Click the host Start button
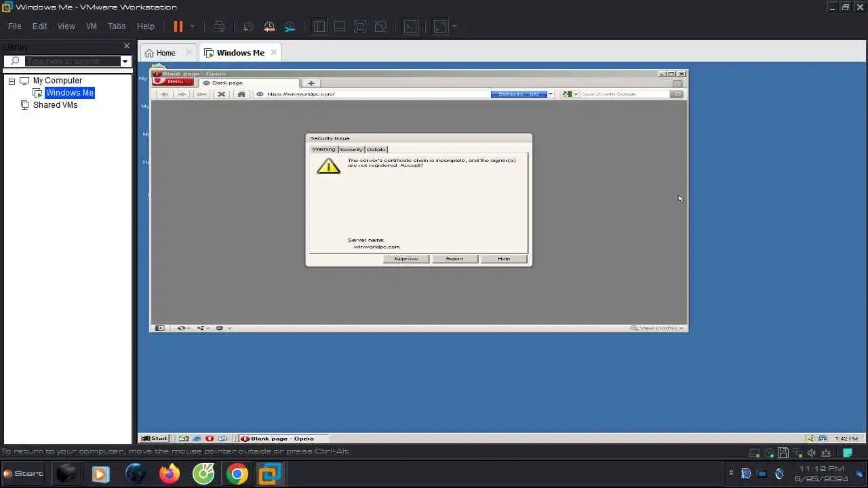The image size is (868, 488). pyautogui.click(x=24, y=473)
